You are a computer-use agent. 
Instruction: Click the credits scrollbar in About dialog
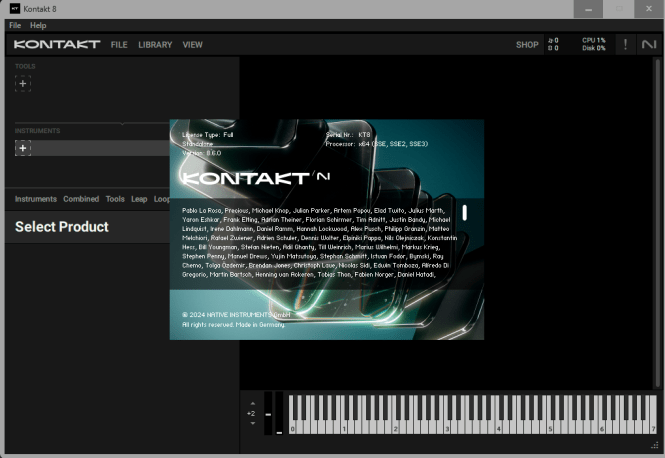point(464,212)
